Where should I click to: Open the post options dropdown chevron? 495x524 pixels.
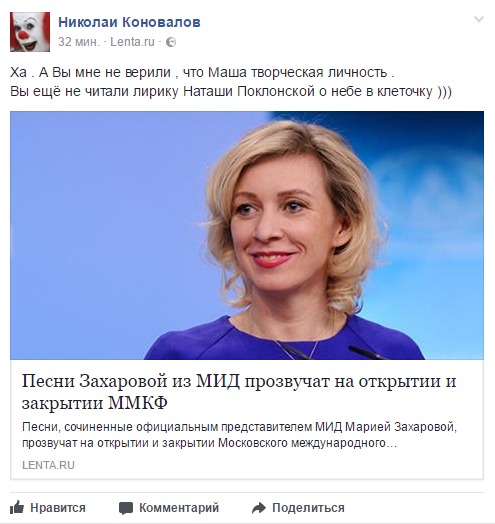pyautogui.click(x=479, y=19)
